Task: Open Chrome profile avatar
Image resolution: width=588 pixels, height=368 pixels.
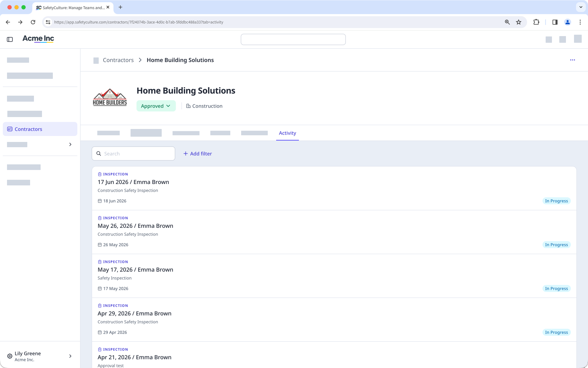Action: pos(568,22)
